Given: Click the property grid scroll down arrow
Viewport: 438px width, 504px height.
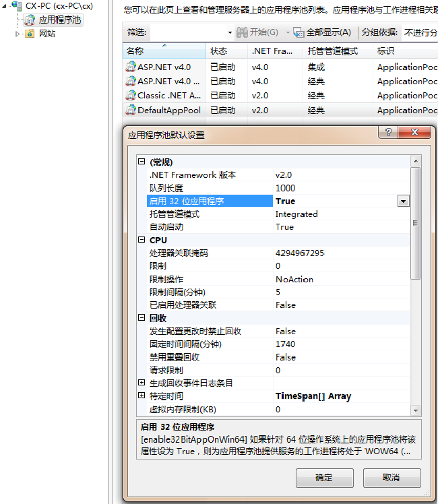Looking at the screenshot, I should coord(416,410).
